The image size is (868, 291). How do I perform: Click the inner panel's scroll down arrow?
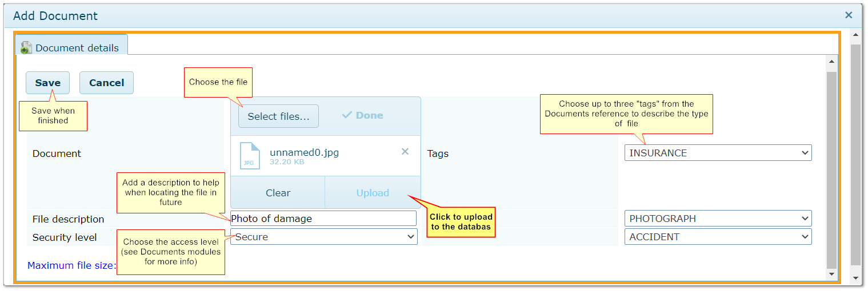click(x=831, y=274)
